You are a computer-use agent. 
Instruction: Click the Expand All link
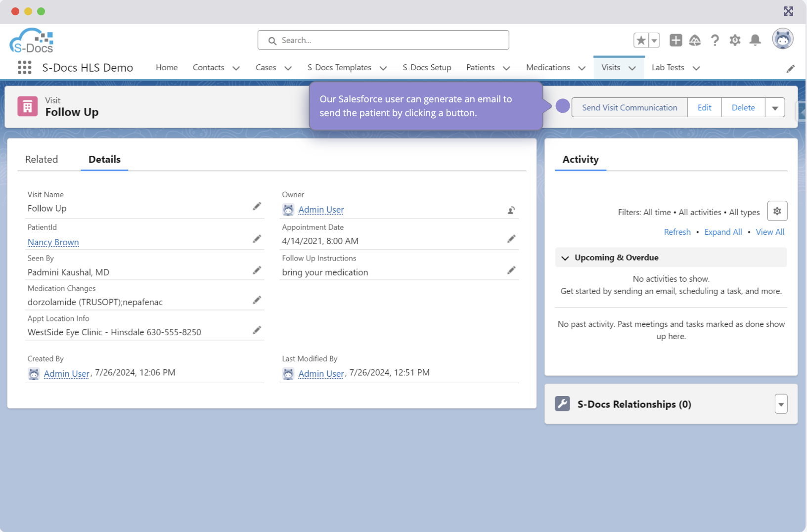click(723, 232)
